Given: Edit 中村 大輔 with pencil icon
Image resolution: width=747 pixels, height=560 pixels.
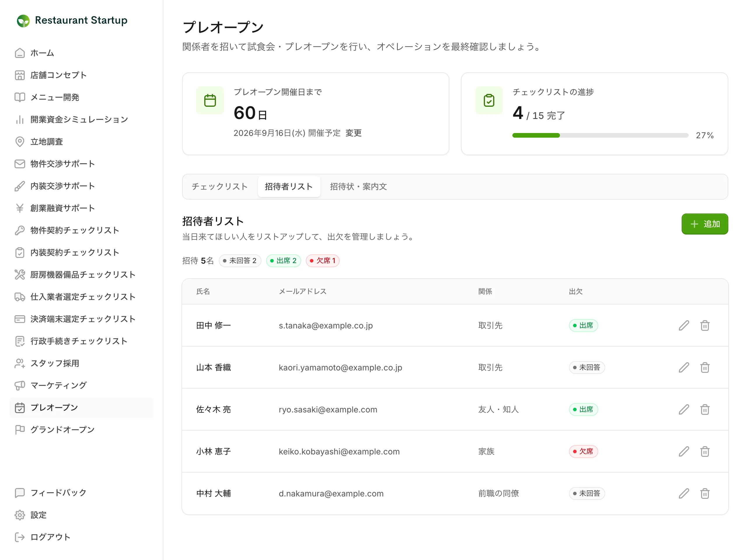Looking at the screenshot, I should (x=684, y=494).
